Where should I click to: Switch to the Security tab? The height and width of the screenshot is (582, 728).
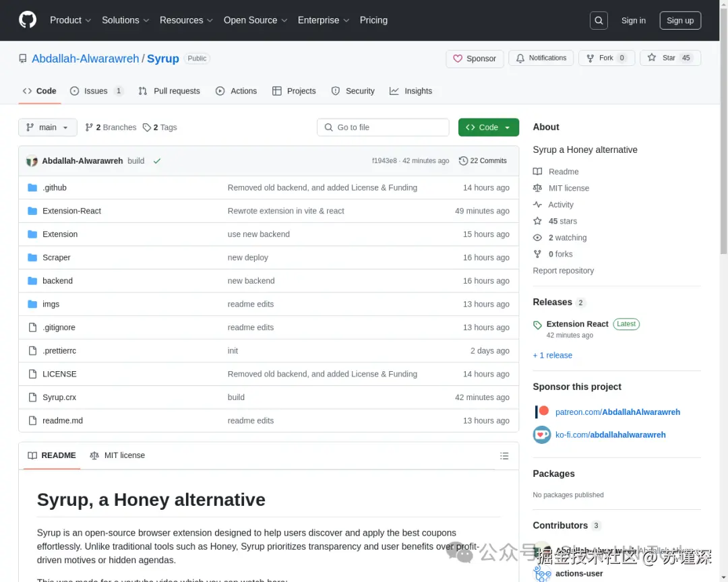tap(353, 91)
